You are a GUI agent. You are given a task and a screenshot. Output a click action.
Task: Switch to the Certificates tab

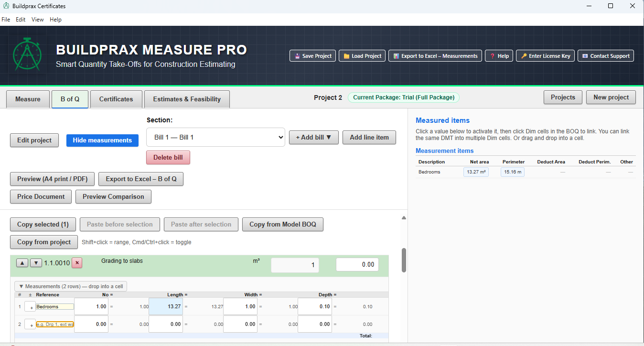[x=116, y=99]
